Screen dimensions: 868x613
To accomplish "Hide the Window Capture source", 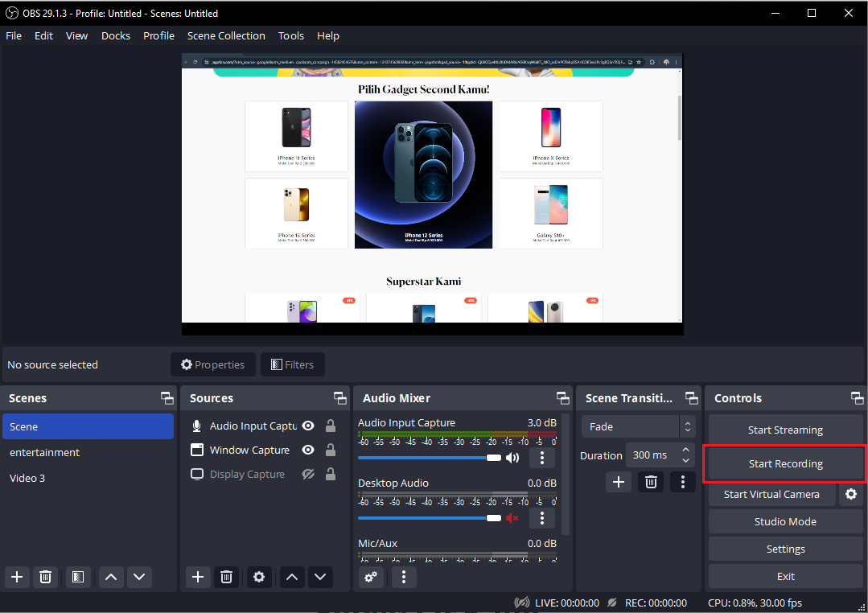I will point(308,450).
